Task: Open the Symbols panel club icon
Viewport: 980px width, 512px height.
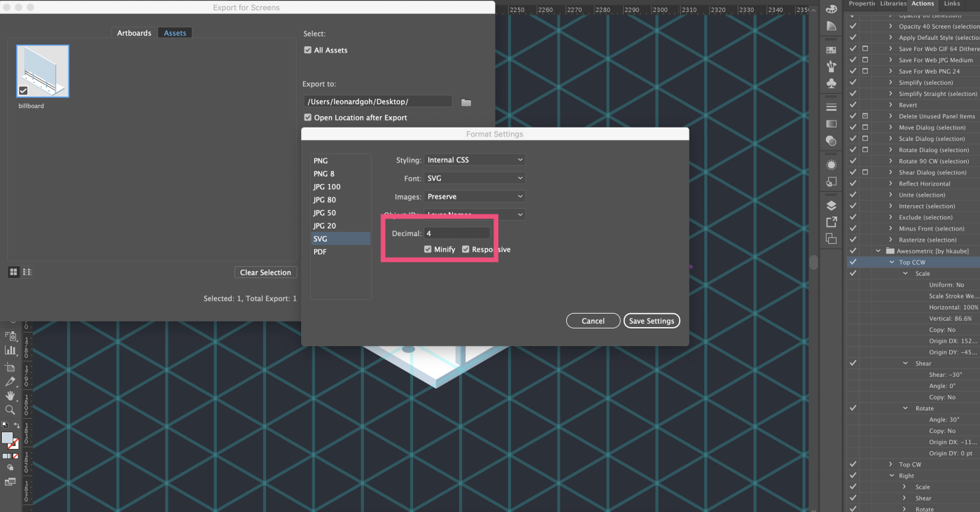Action: tap(831, 83)
